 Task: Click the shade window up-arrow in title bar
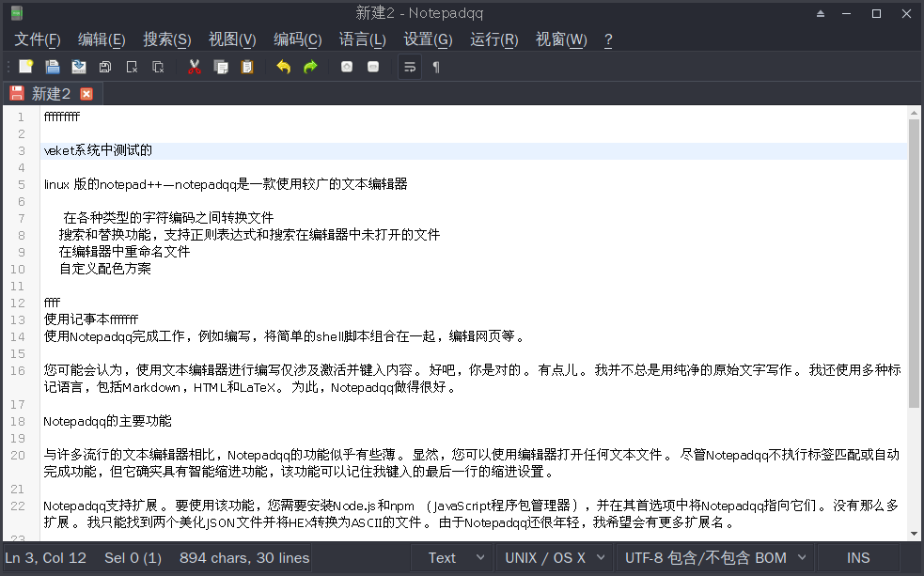(821, 13)
